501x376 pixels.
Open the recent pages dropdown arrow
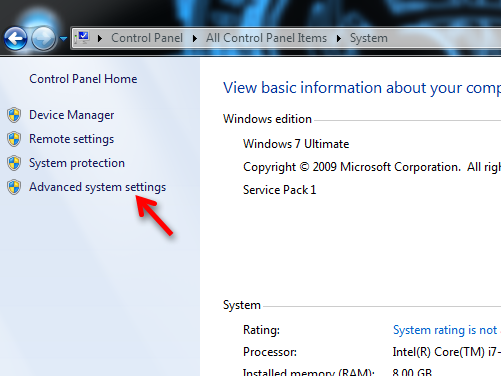[63, 39]
